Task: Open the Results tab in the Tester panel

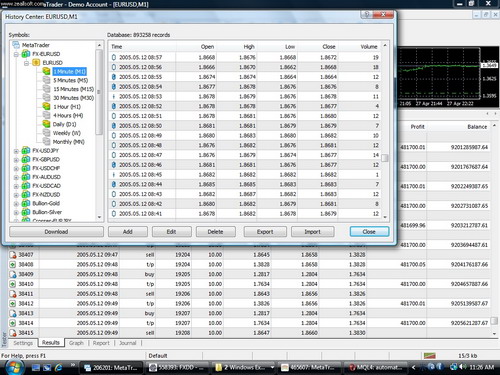Action: pos(51,343)
